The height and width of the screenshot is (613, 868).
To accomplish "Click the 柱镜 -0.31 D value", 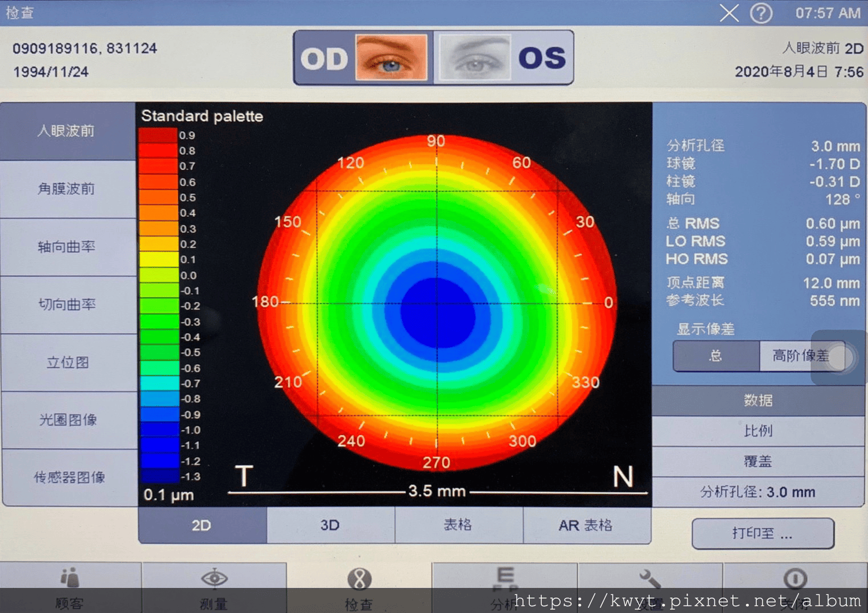I will tap(834, 182).
